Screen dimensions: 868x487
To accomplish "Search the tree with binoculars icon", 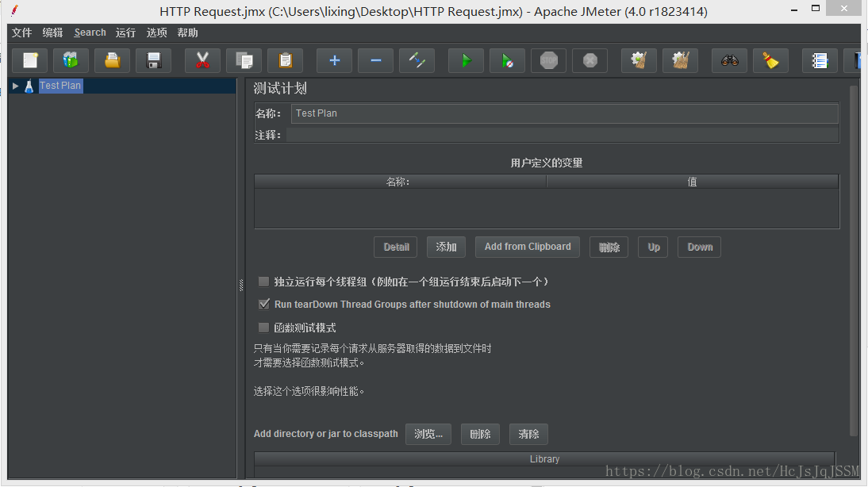I will [730, 60].
